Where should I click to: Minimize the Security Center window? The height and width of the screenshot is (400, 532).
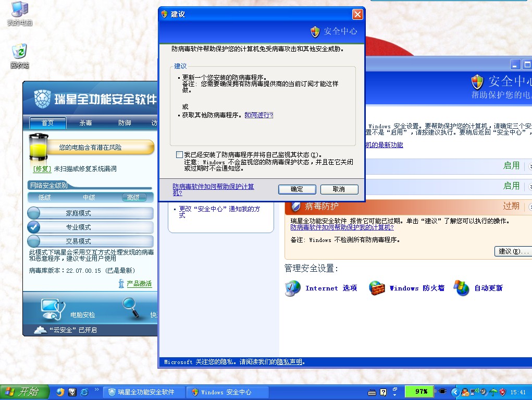pos(515,65)
